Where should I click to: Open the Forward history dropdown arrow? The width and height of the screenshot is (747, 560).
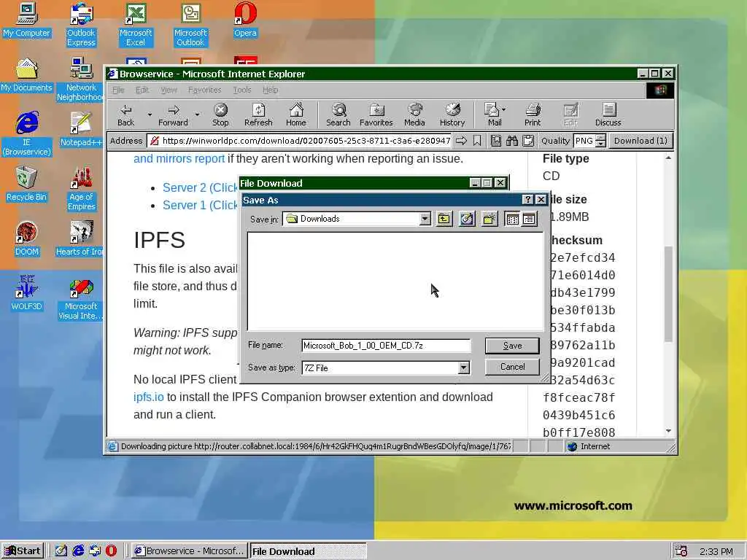(197, 114)
